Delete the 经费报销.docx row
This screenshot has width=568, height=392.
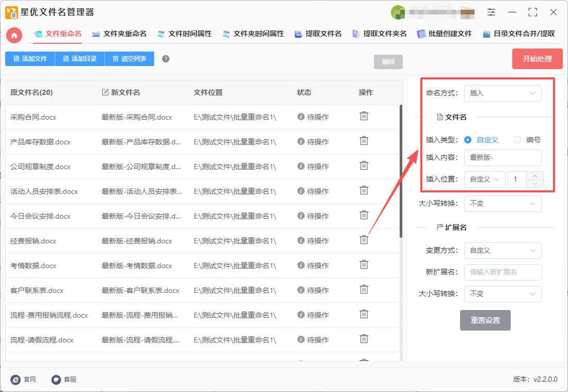[x=364, y=240]
